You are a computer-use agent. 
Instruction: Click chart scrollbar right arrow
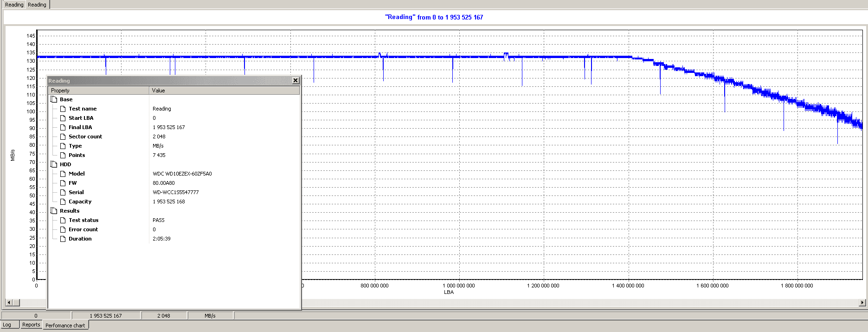(x=862, y=303)
